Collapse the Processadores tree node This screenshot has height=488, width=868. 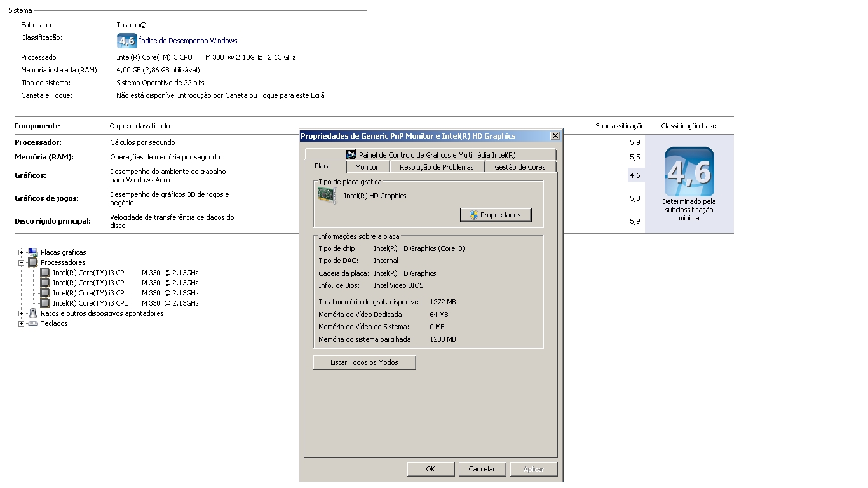click(22, 262)
